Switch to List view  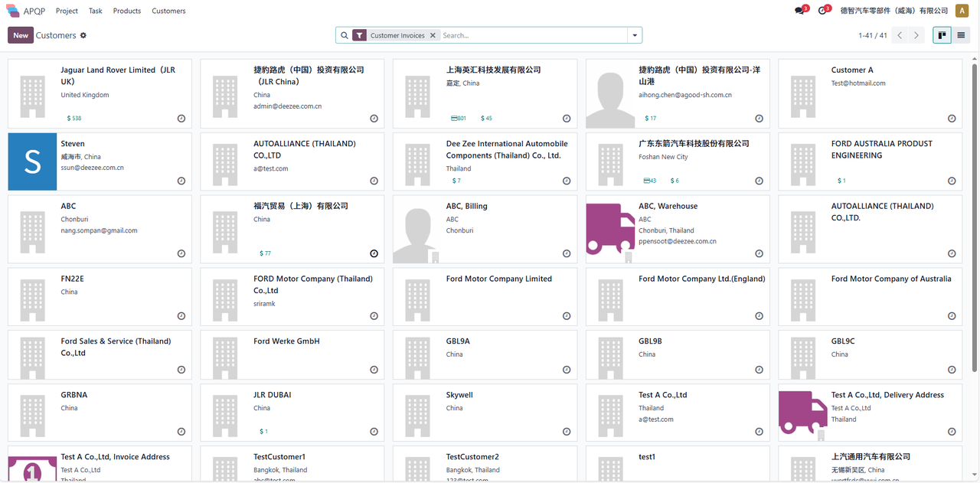pos(961,35)
